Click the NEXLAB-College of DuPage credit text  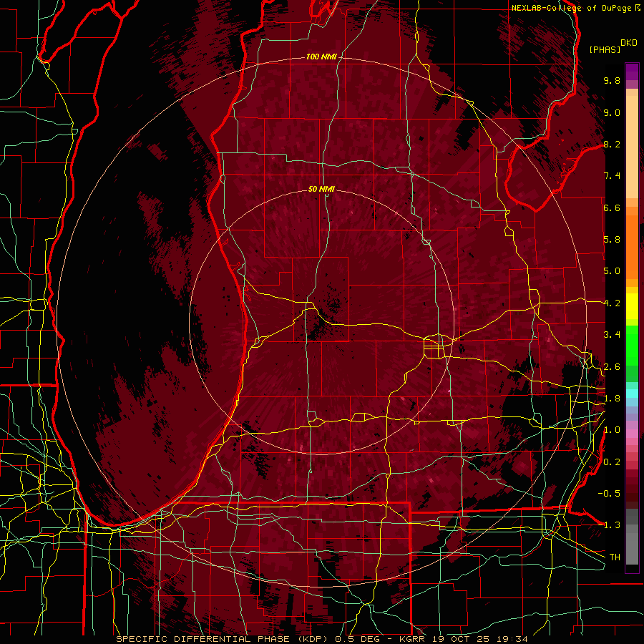pyautogui.click(x=571, y=8)
